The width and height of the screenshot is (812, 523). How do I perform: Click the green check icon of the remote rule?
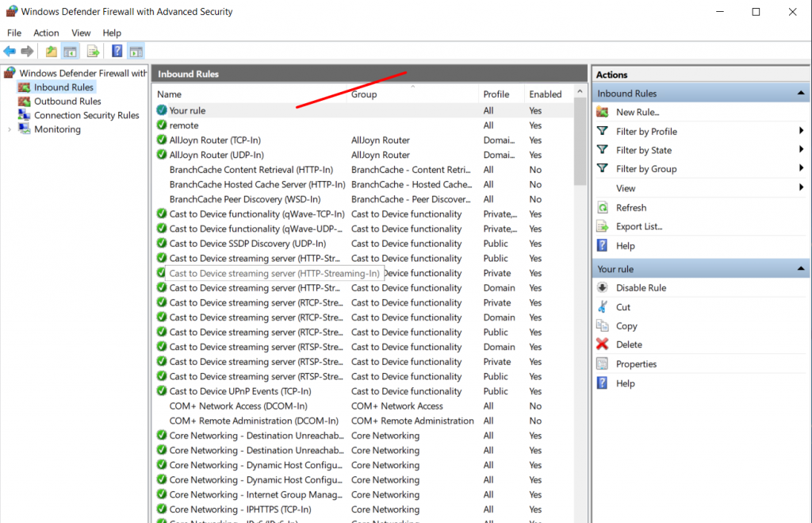pos(162,125)
